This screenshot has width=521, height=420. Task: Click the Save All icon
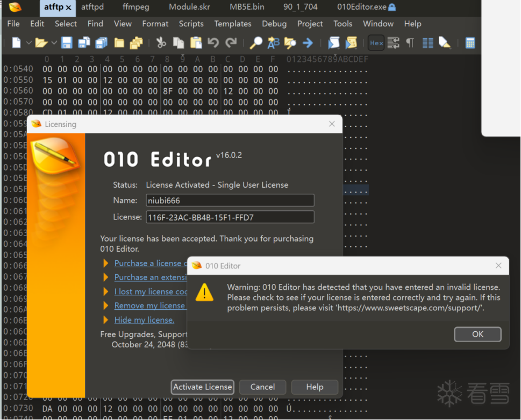(101, 43)
